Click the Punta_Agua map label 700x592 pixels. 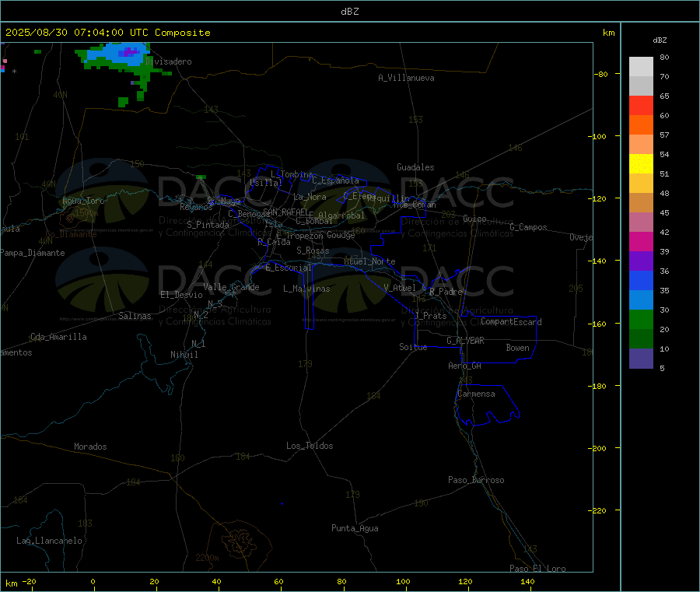point(355,528)
